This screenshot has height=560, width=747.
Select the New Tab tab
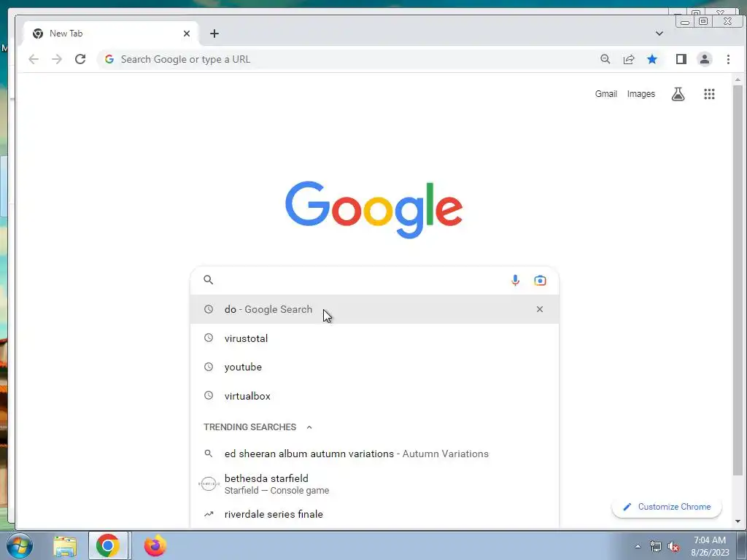[x=111, y=34]
